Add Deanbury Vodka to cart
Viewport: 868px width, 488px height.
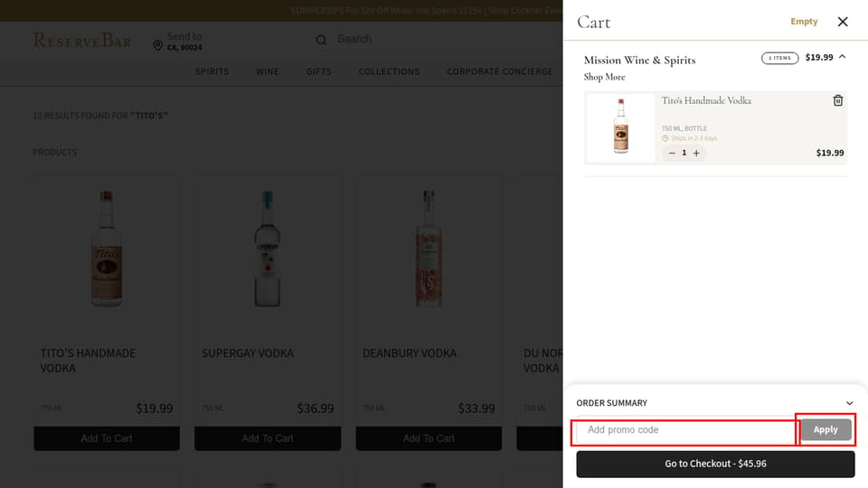coord(429,438)
